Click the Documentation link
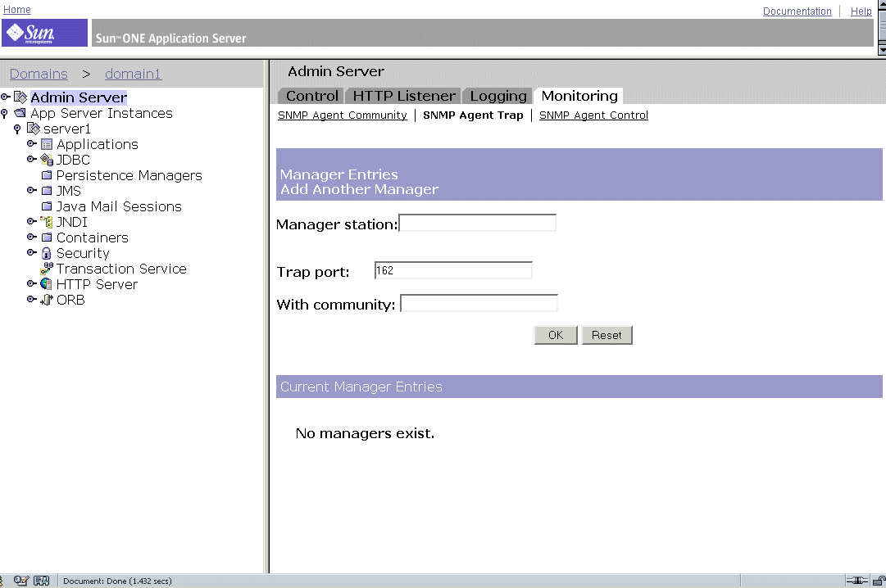This screenshot has height=588, width=886. tap(797, 11)
